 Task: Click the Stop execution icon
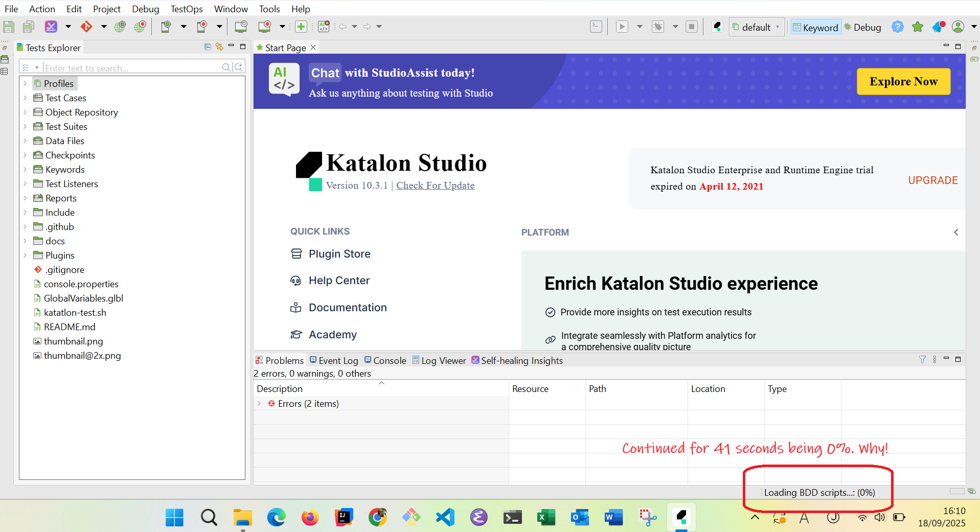click(692, 27)
